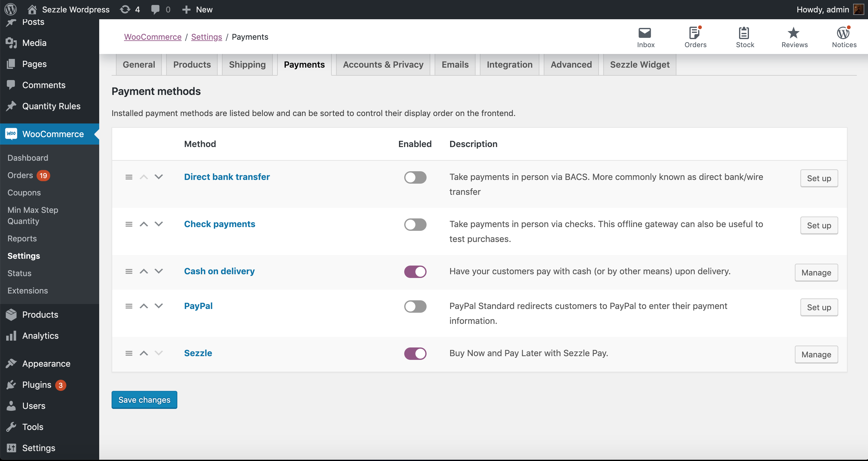Enable Check payments toggle
This screenshot has width=868, height=461.
(415, 225)
